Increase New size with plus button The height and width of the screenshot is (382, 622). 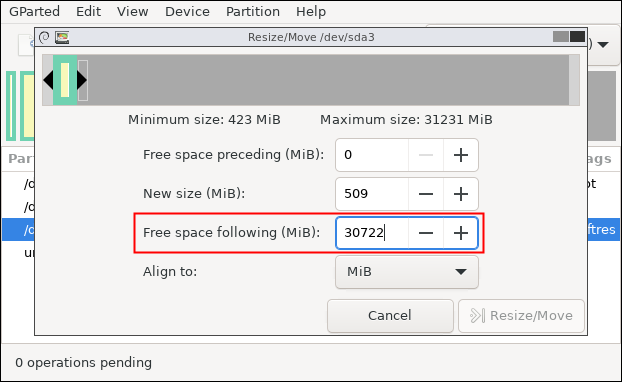click(461, 194)
